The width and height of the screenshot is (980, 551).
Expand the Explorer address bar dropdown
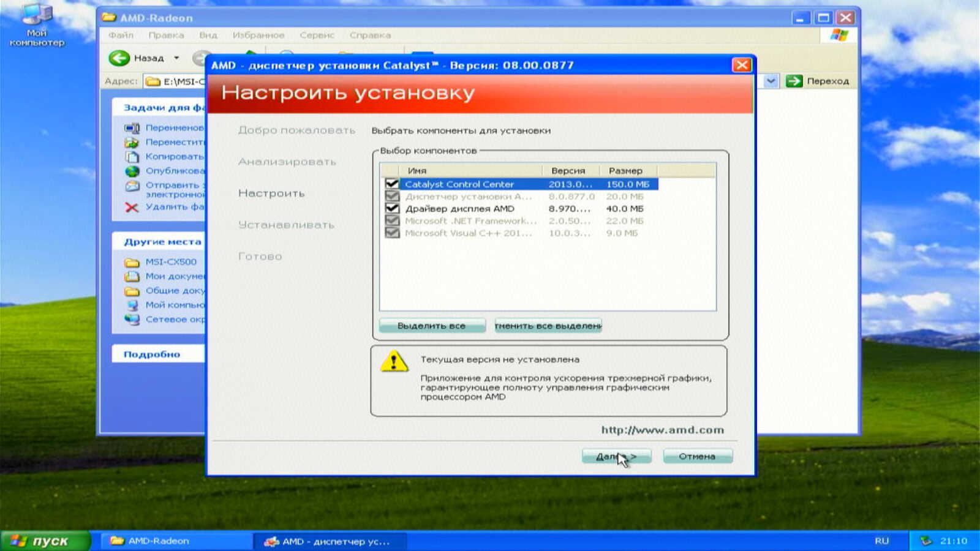coord(771,81)
